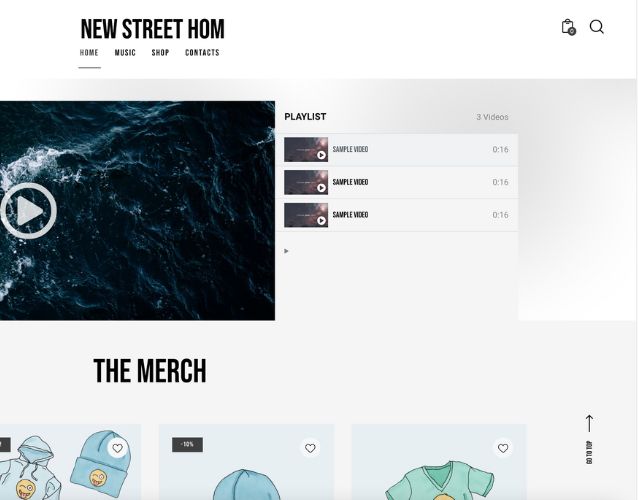Screen dimensions: 638x500
Task: Click small play arrow below the playlist
Action: (x=286, y=251)
